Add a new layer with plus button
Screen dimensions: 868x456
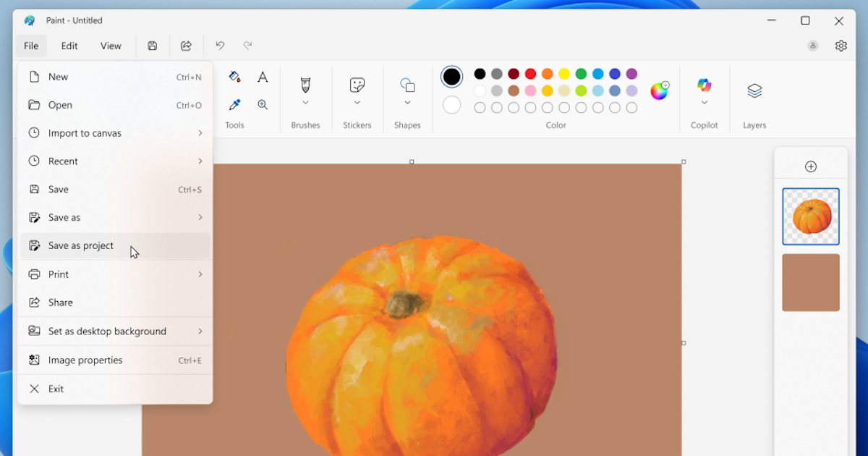[x=811, y=166]
